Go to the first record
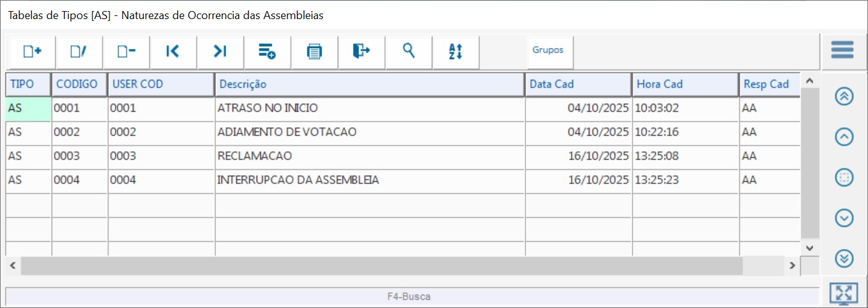 173,52
